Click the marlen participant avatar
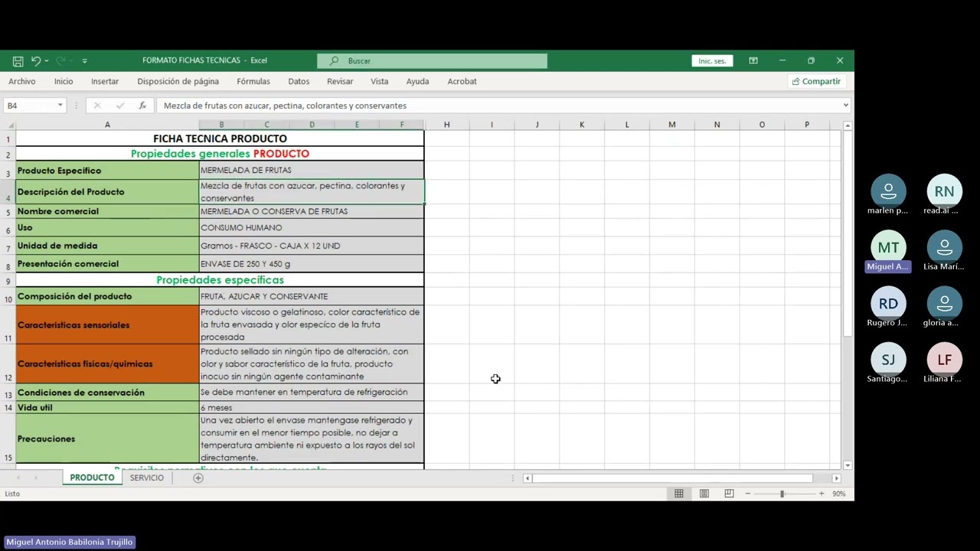This screenshot has width=980, height=551. point(888,191)
